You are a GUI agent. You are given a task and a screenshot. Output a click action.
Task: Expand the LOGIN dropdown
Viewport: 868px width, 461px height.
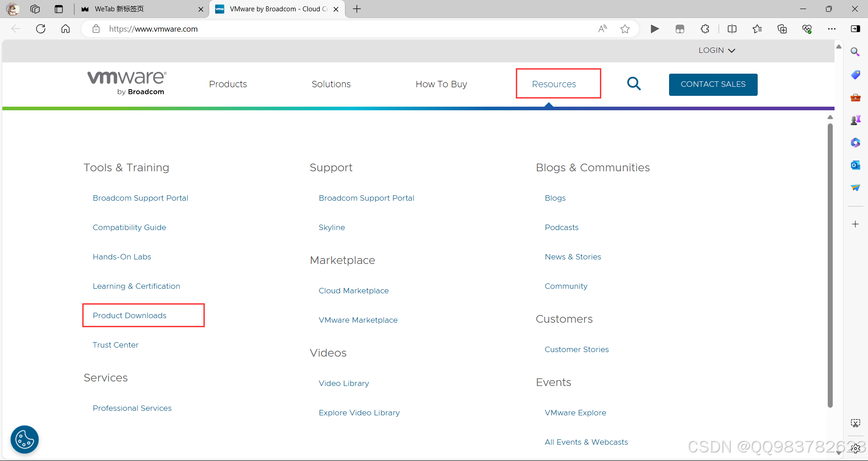tap(717, 50)
